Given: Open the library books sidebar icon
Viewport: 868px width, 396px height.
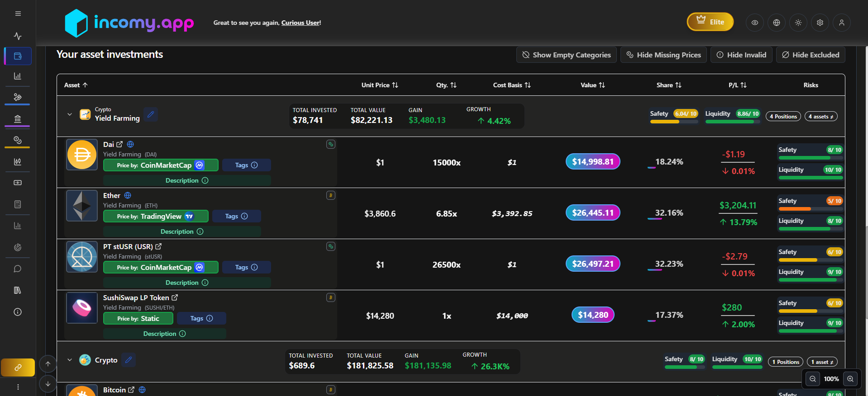Looking at the screenshot, I should pyautogui.click(x=18, y=290).
